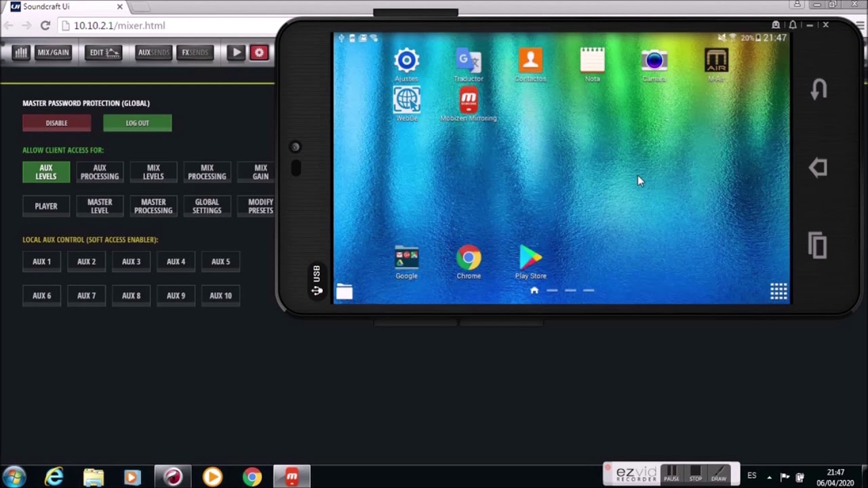Toggle AUX PROCESSING client access
Viewport: 868px width, 488px height.
pyautogui.click(x=100, y=172)
